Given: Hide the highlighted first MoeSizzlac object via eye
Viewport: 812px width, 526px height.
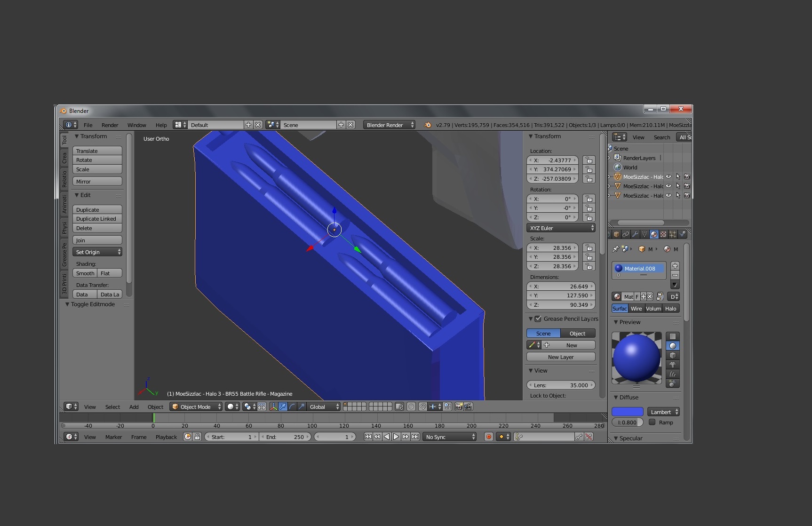Looking at the screenshot, I should pyautogui.click(x=669, y=176).
